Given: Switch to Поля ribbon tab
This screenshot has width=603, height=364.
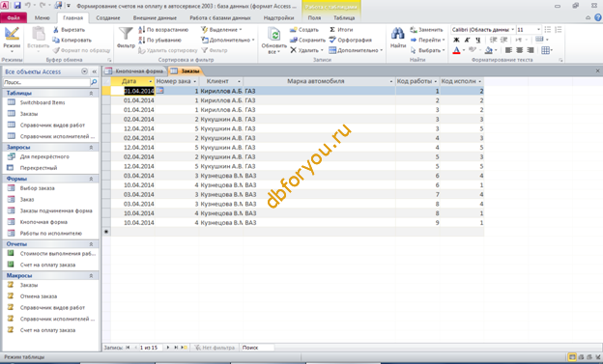Looking at the screenshot, I should click(314, 17).
